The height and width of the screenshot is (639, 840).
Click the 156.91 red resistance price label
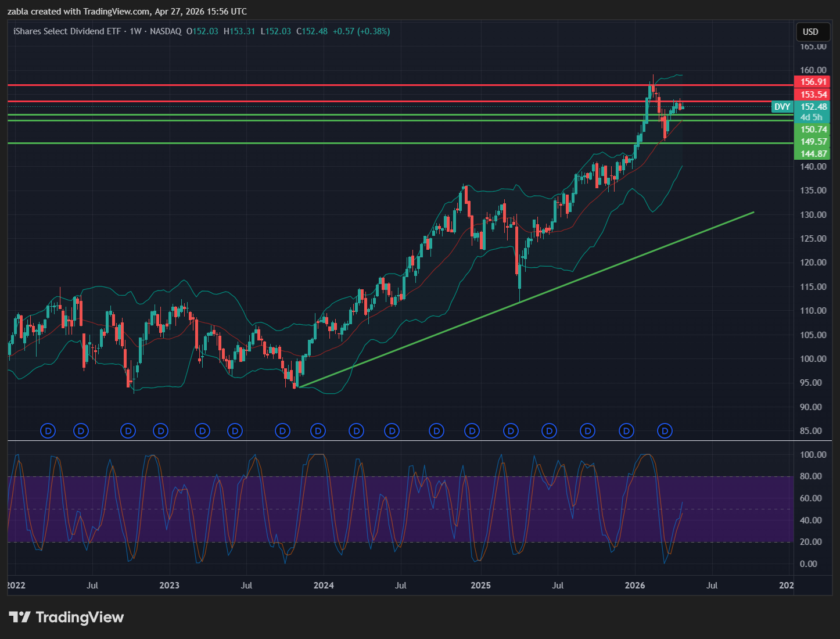coord(813,82)
